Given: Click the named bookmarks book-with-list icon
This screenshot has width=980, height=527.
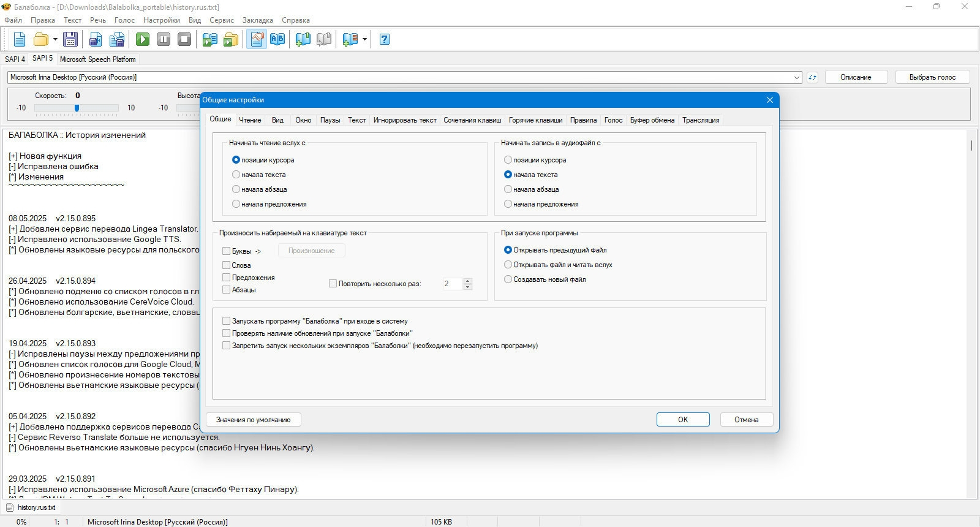Looking at the screenshot, I should click(x=350, y=40).
